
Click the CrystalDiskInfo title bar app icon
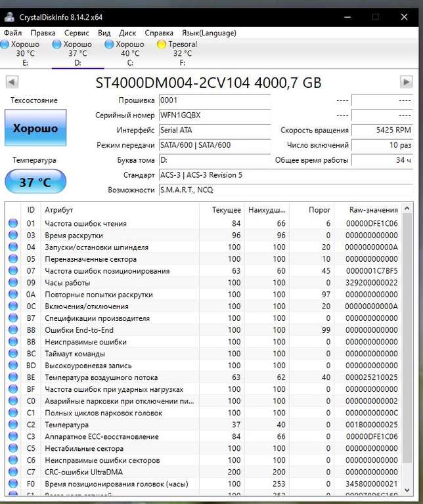click(x=9, y=17)
